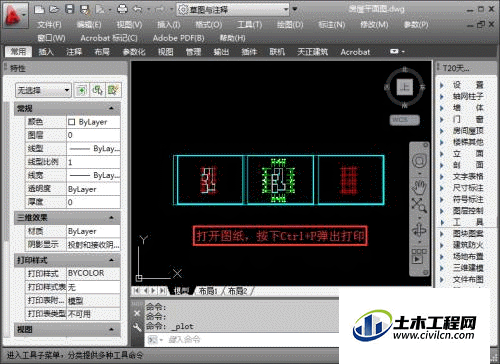Open the Adobe PDF(B) menu
The height and width of the screenshot is (364, 500).
pyautogui.click(x=179, y=38)
